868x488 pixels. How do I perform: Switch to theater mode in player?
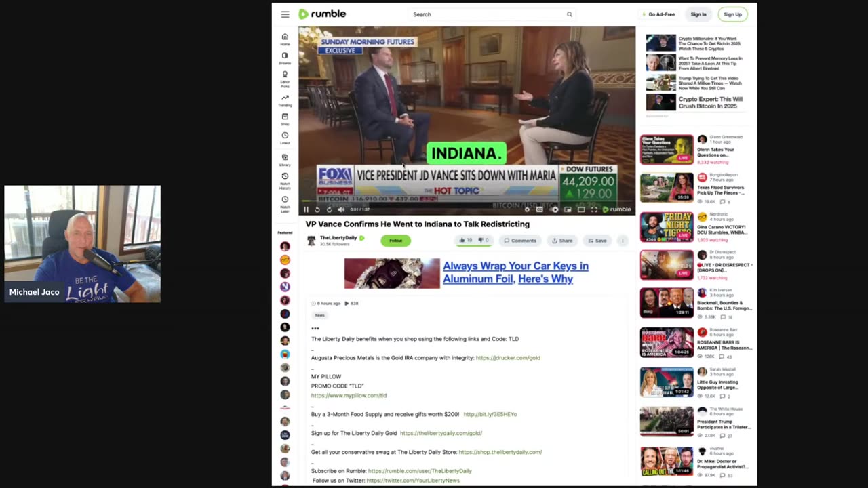pos(581,209)
